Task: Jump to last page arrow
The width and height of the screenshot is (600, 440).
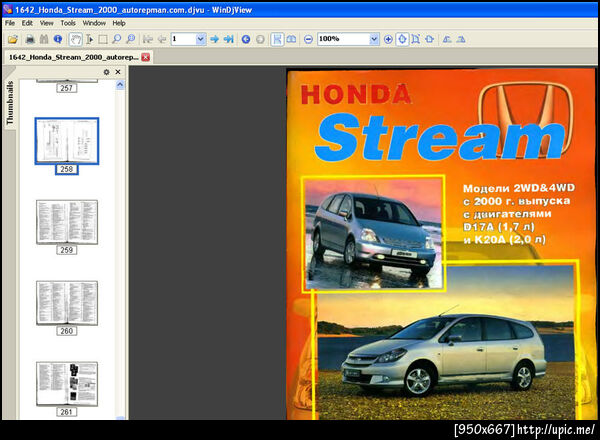Action: pyautogui.click(x=229, y=39)
